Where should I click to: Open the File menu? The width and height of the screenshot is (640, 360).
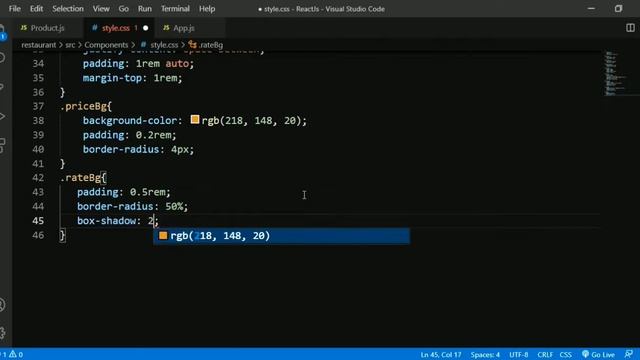click(x=15, y=9)
